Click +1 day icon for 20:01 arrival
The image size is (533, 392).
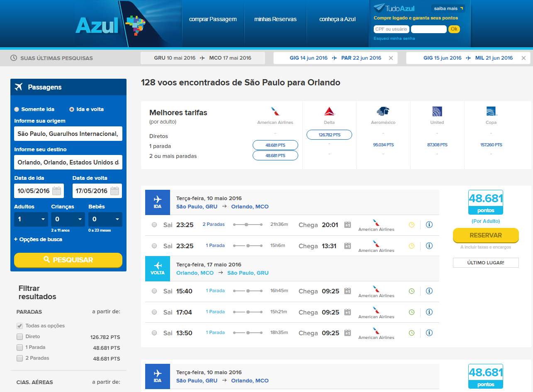[348, 225]
